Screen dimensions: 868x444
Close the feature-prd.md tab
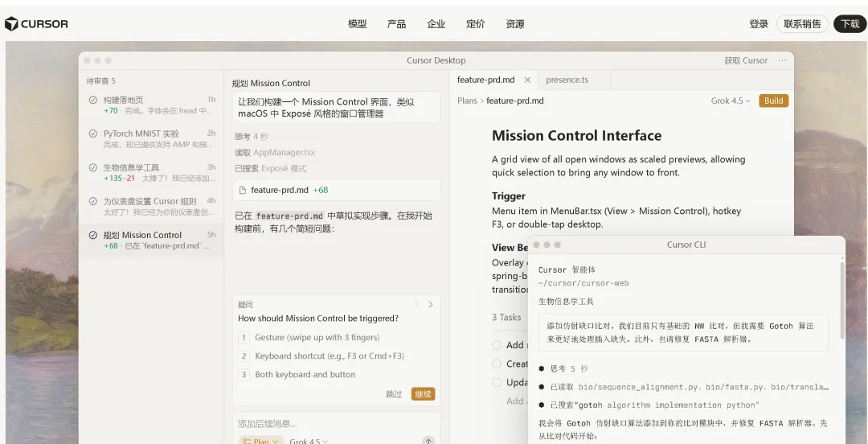pos(527,80)
